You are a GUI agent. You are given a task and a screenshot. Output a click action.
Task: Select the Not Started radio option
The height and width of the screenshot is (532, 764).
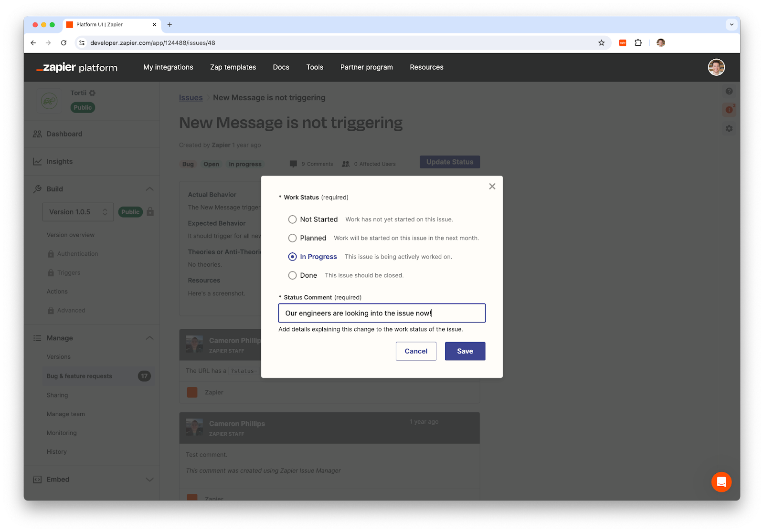(x=292, y=219)
